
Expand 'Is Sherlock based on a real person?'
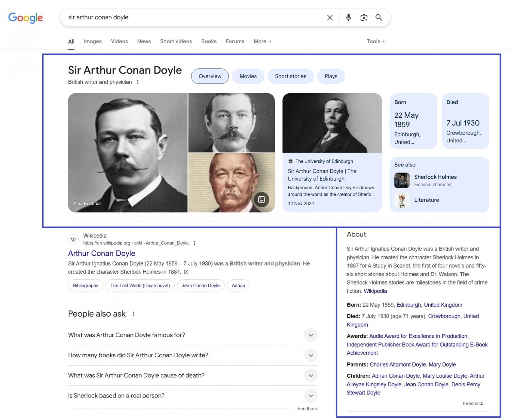click(193, 396)
